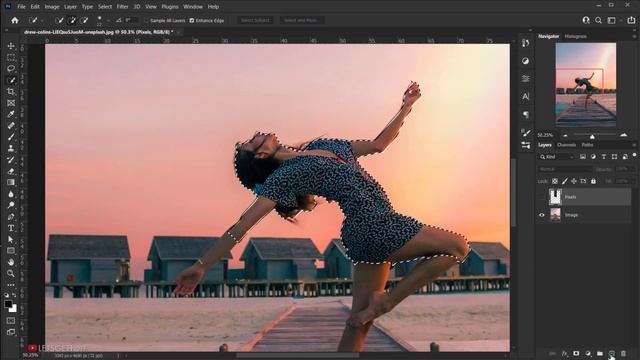This screenshot has height=360, width=640.
Task: Choose Subtract from Selection brush mode
Action: point(84,20)
